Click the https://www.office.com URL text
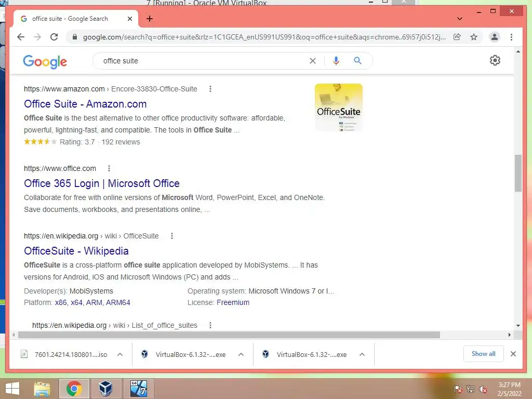532x399 pixels. 60,168
